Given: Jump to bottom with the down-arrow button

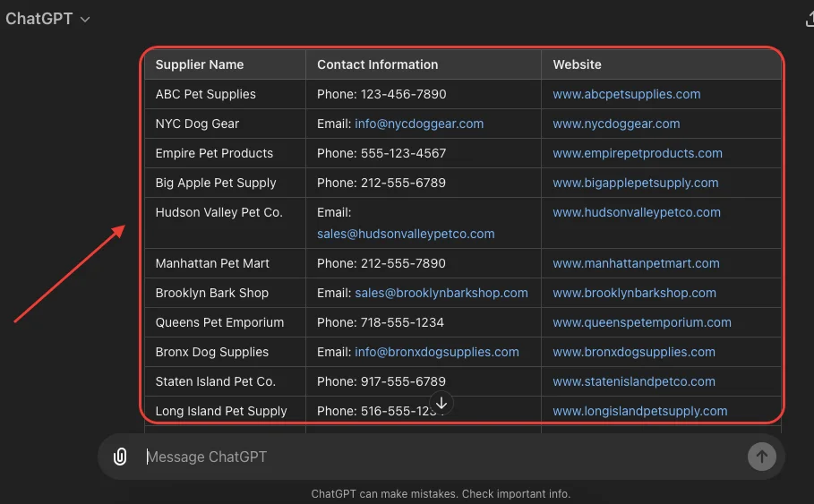Looking at the screenshot, I should 441,404.
